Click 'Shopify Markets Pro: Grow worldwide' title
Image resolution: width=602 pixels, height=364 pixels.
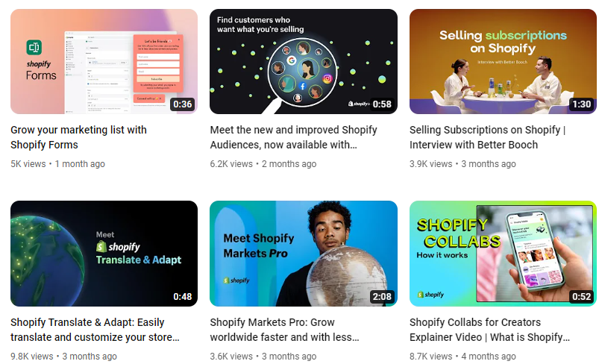[x=284, y=330]
